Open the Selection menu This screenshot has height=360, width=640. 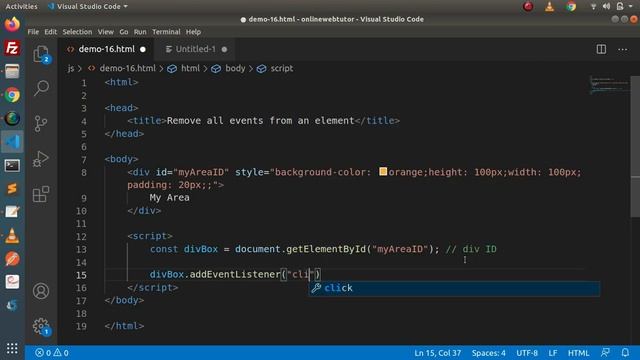pos(77,32)
